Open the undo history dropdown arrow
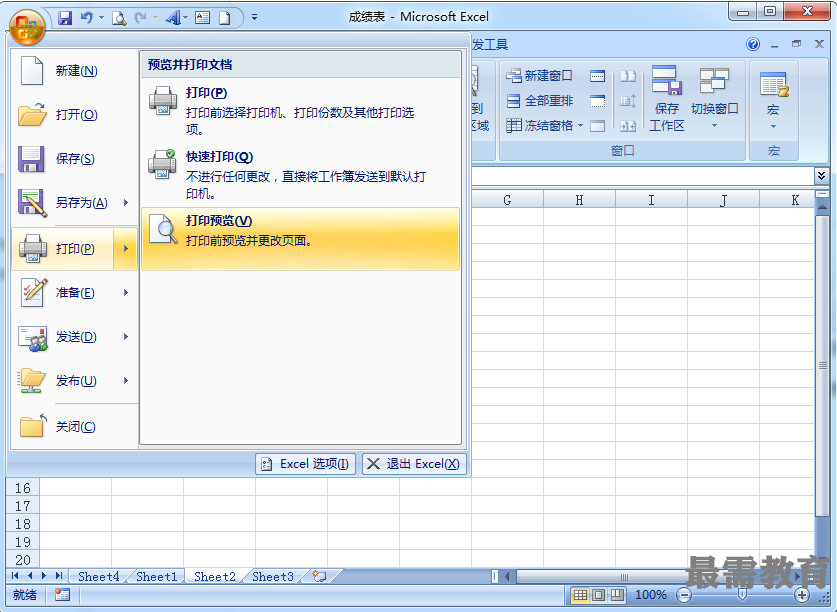Image resolution: width=837 pixels, height=612 pixels. tap(101, 18)
